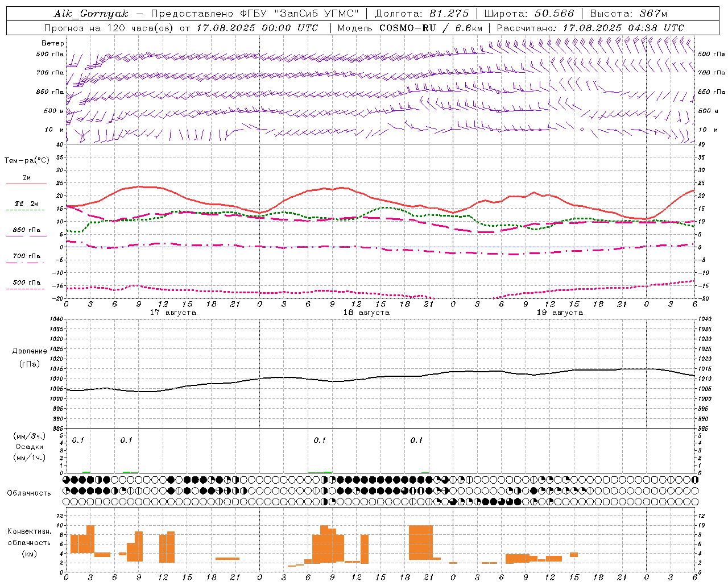728x582 pixels.
Task: Click the "Ветер" wind panel label
Action: (53, 43)
